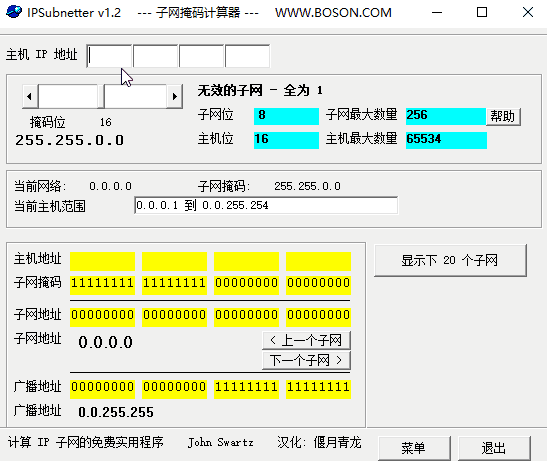The image size is (547, 461).
Task: Click the first octet field of host IP address
Action: (110, 56)
